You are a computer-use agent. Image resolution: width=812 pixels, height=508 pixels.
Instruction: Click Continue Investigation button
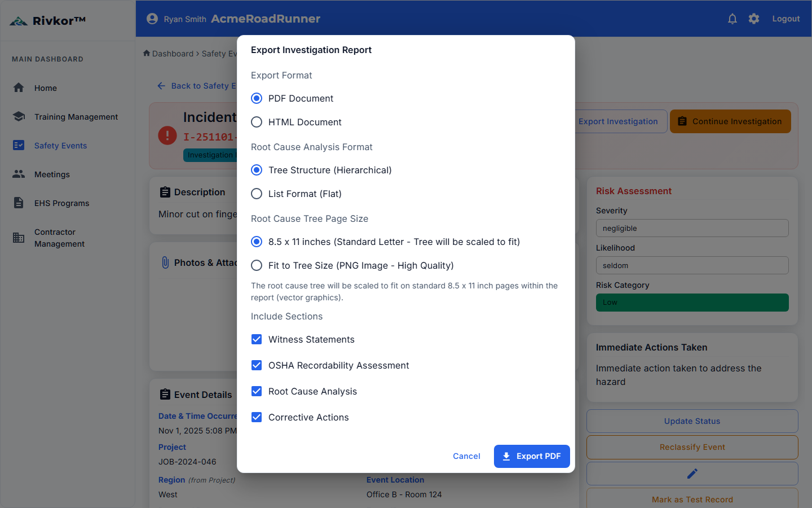730,121
